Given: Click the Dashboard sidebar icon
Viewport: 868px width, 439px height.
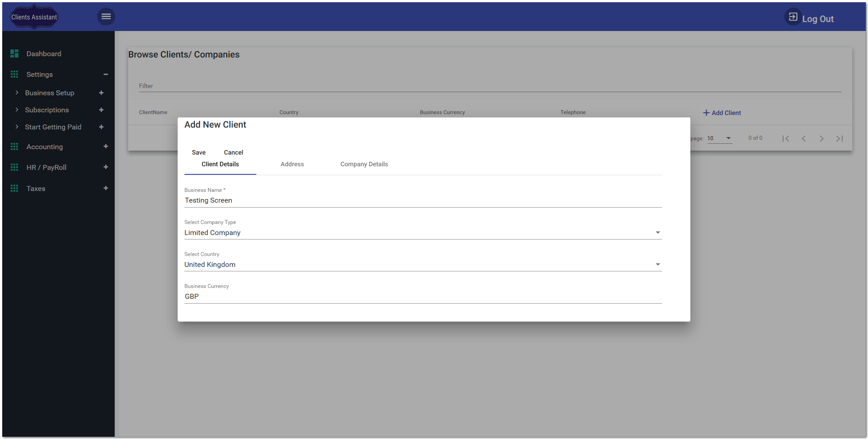Looking at the screenshot, I should (x=14, y=53).
